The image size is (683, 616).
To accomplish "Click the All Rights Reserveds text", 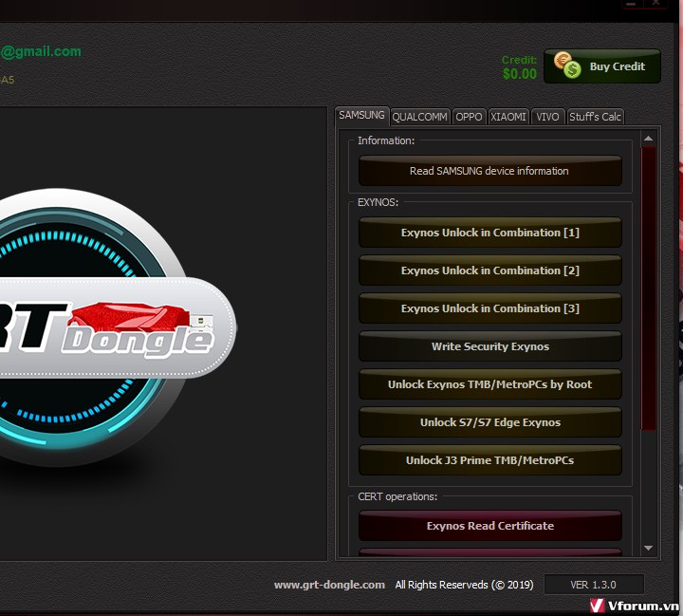I will coord(464,585).
